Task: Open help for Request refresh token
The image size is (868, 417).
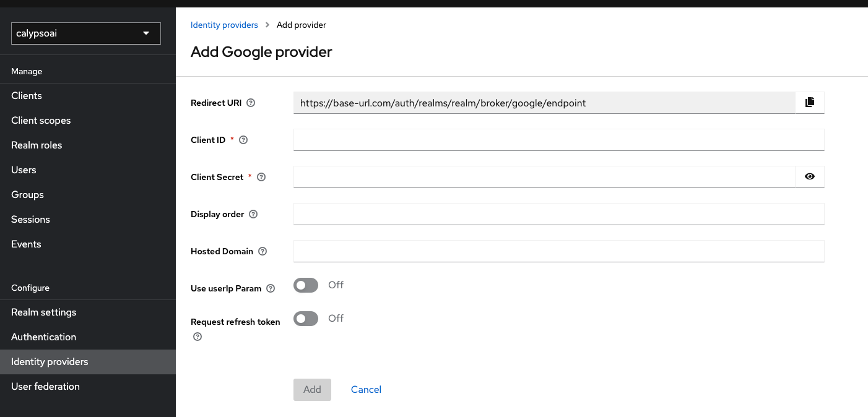Action: tap(197, 337)
